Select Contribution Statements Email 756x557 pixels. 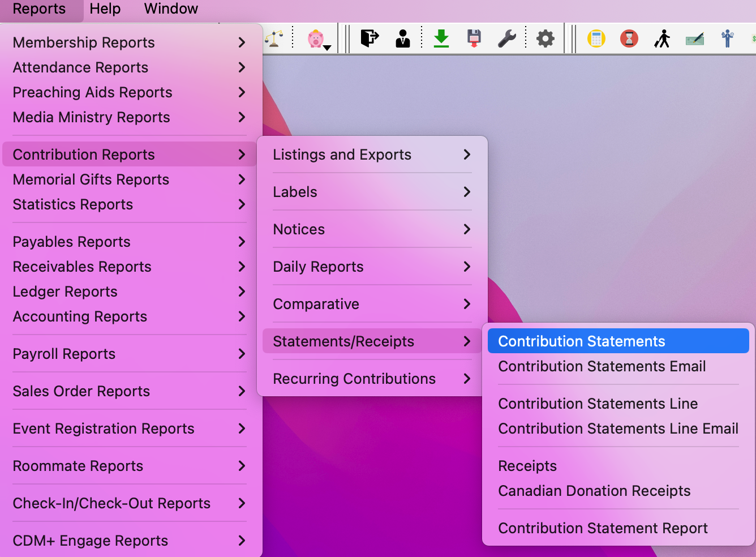pos(602,366)
